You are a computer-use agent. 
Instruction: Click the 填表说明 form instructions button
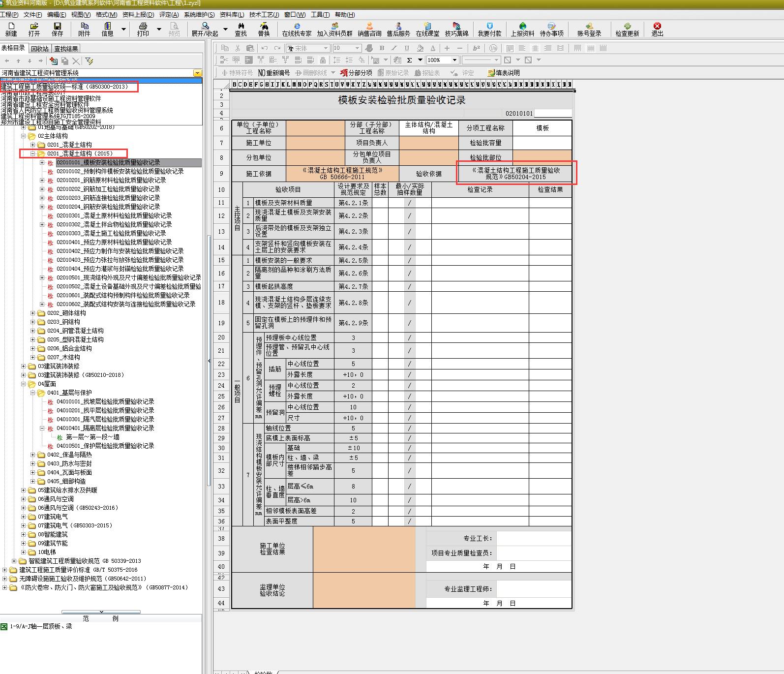(x=504, y=73)
